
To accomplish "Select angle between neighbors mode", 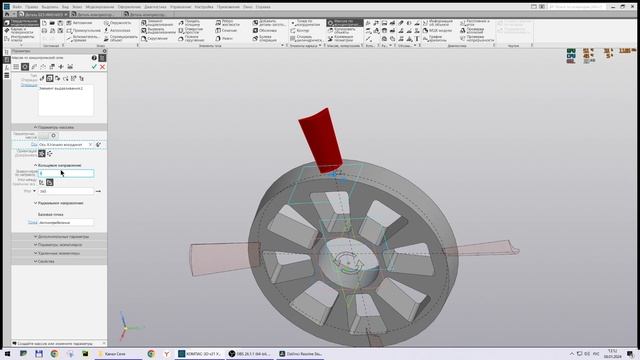I will (42, 182).
